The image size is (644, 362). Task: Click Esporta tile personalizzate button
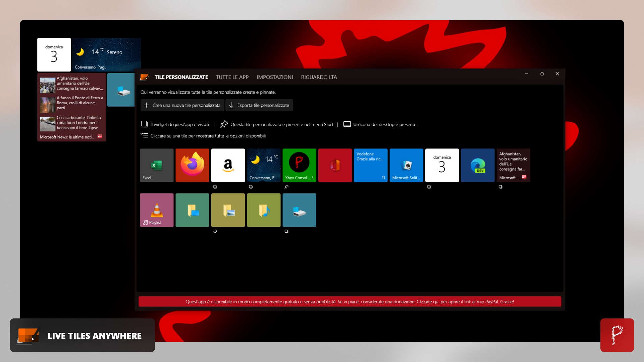(x=259, y=105)
